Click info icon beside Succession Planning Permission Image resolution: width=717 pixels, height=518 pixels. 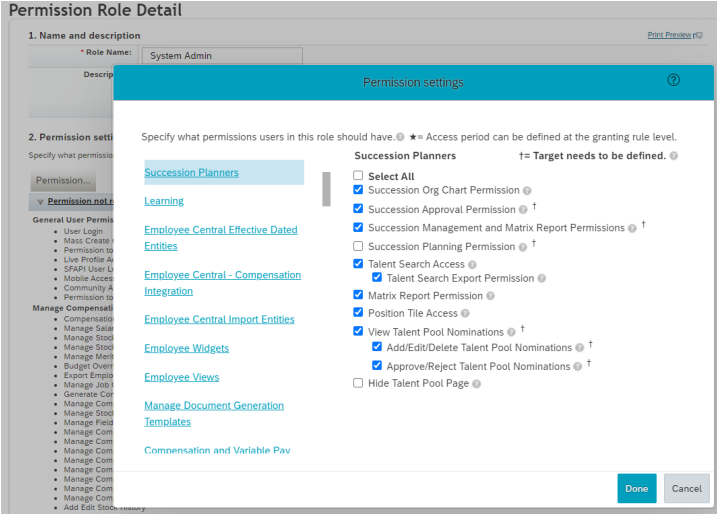(x=523, y=247)
